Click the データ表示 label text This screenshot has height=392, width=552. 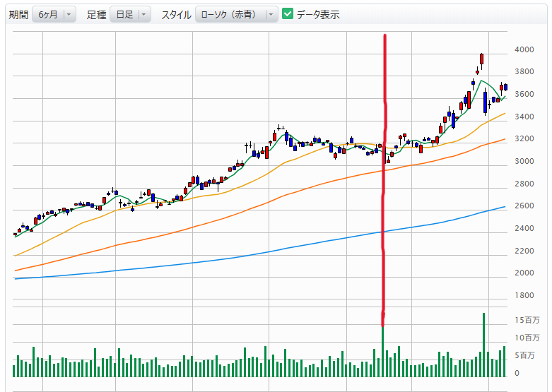[318, 14]
